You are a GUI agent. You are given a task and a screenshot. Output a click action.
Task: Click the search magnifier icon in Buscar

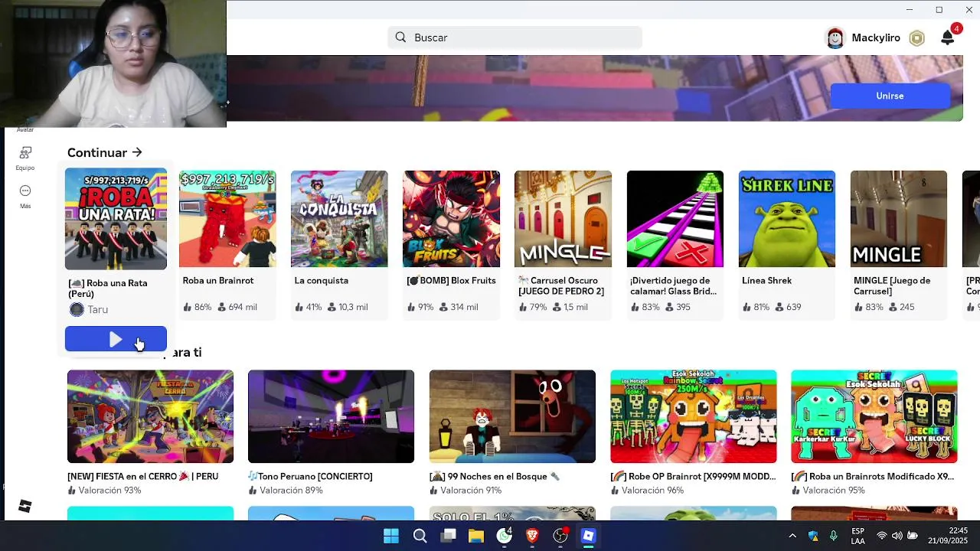400,37
